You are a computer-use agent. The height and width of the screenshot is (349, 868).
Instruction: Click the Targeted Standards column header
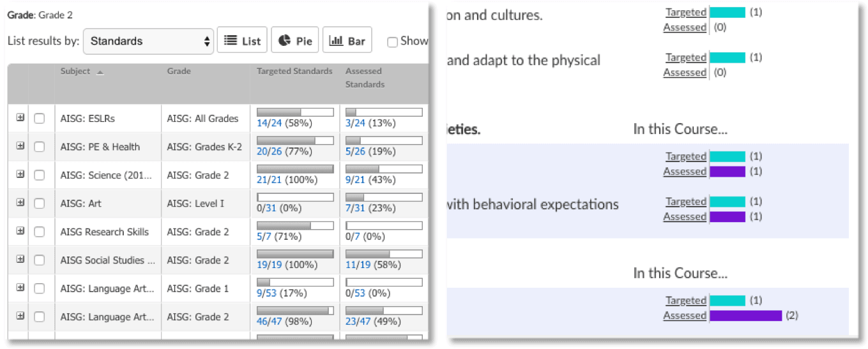tap(294, 71)
